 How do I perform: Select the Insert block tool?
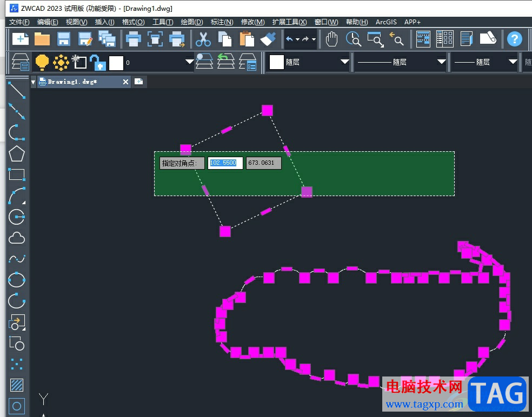(x=17, y=322)
